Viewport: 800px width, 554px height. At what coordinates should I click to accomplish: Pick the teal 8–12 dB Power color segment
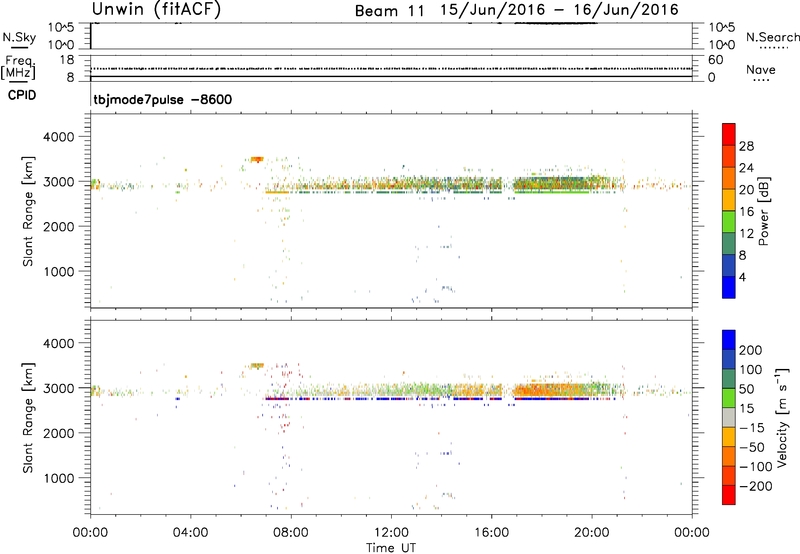pos(729,244)
